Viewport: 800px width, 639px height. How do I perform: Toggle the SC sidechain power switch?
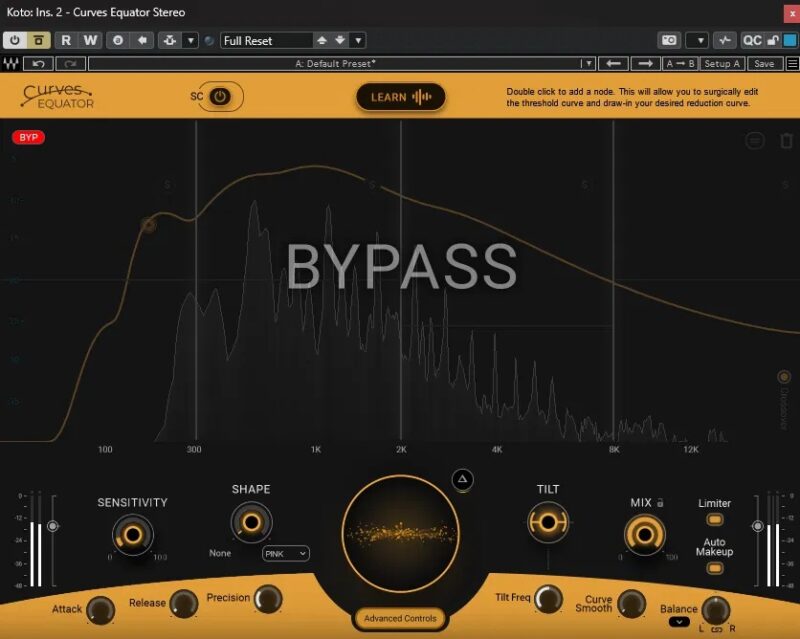(220, 96)
